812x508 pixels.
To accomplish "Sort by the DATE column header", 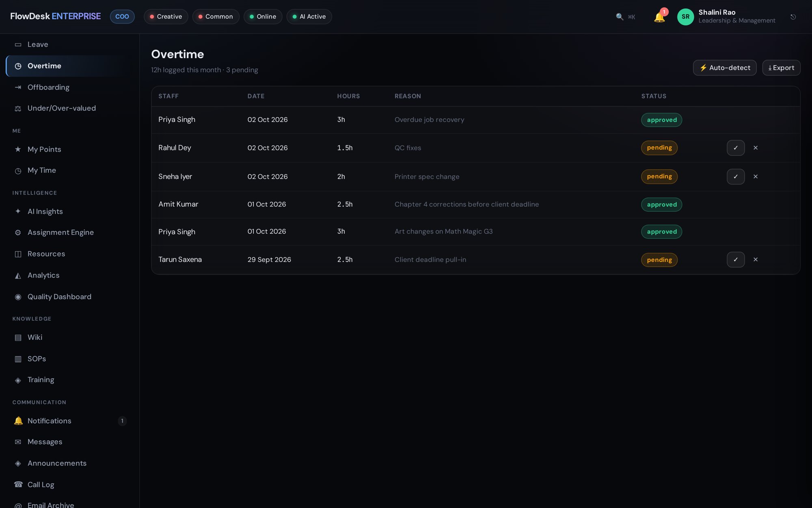I will coord(256,96).
